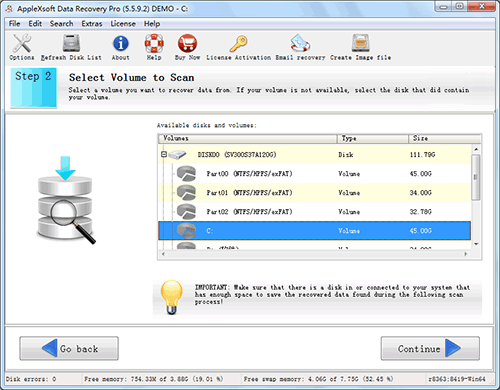Collapse the DISK00 tree node
Viewport: 500px width, 390px height.
(164, 154)
